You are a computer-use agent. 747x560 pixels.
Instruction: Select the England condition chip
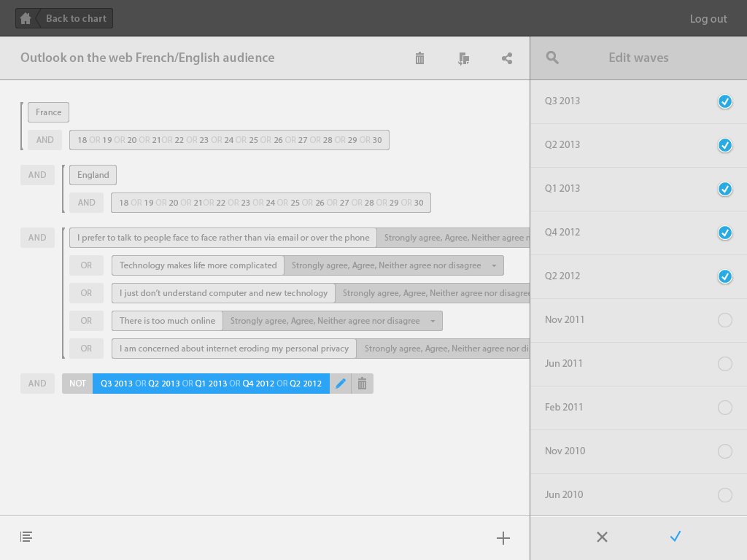pyautogui.click(x=93, y=175)
